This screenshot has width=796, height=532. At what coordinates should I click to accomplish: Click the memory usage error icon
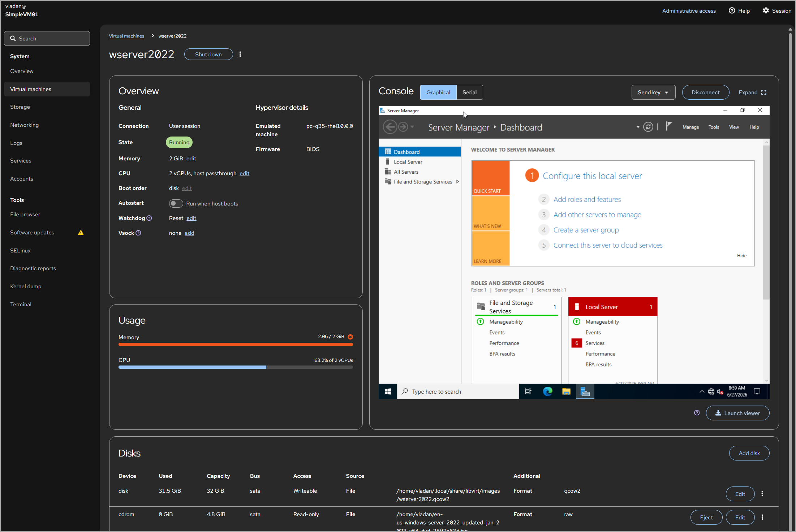tap(350, 337)
